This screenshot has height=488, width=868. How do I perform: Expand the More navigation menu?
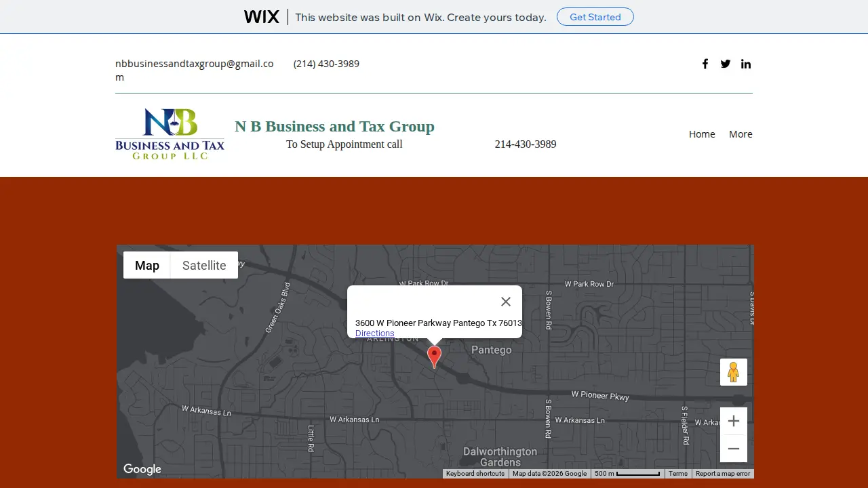point(741,134)
